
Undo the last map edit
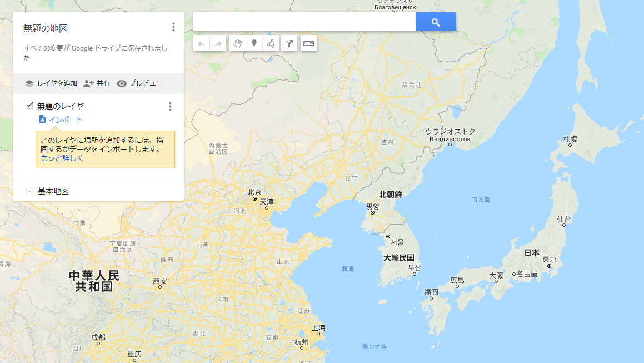click(x=201, y=43)
